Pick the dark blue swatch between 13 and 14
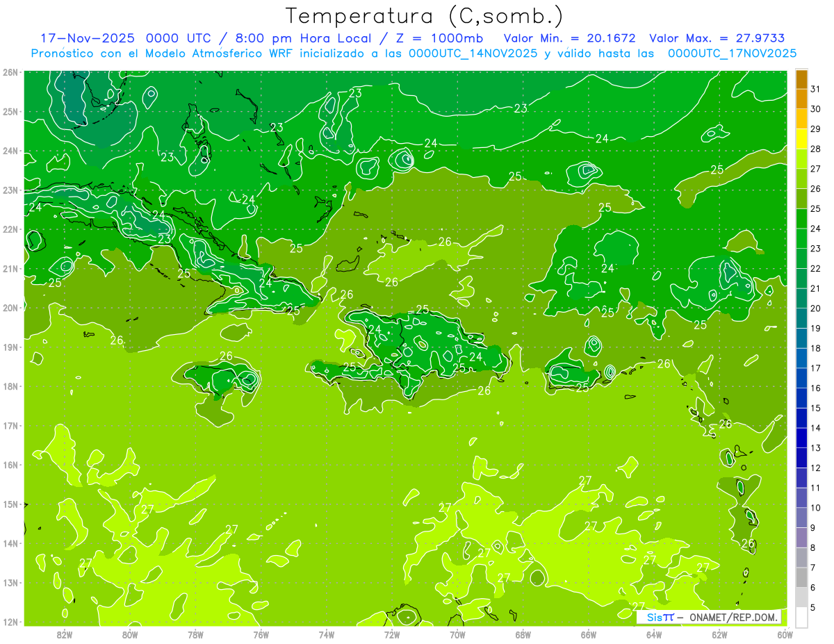The image size is (834, 644). click(801, 438)
